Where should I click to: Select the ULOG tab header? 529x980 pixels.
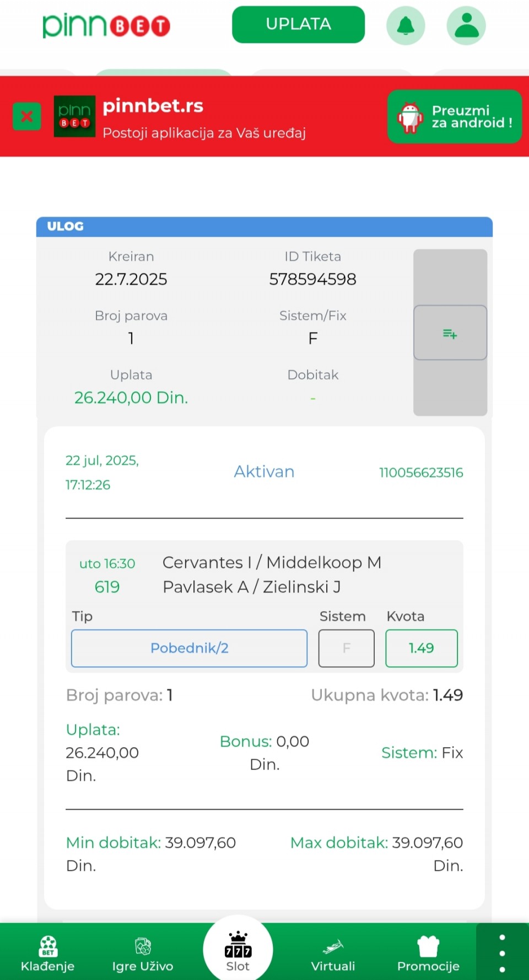pos(264,227)
